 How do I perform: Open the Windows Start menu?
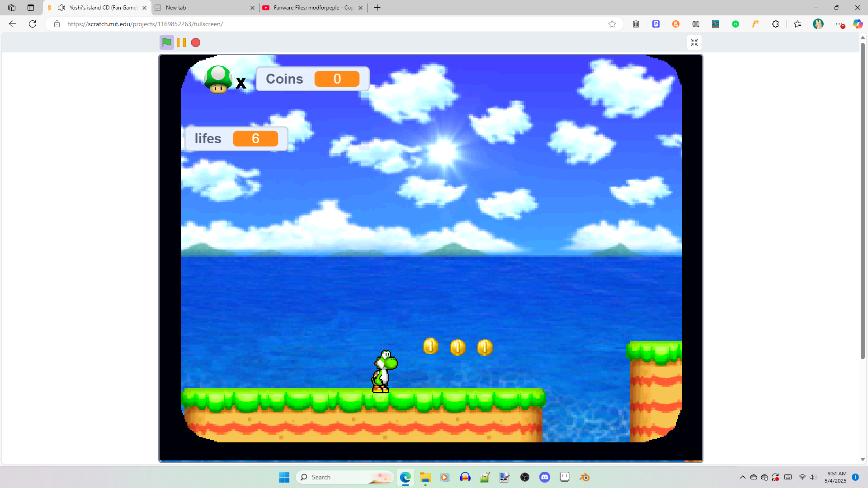pyautogui.click(x=284, y=477)
